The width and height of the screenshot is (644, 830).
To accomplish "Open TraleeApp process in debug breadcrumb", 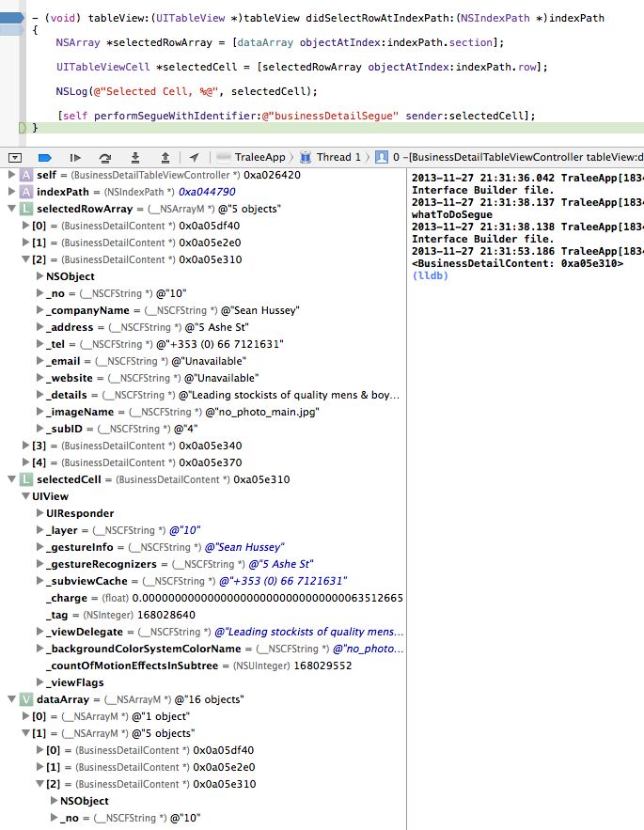I will [x=259, y=157].
